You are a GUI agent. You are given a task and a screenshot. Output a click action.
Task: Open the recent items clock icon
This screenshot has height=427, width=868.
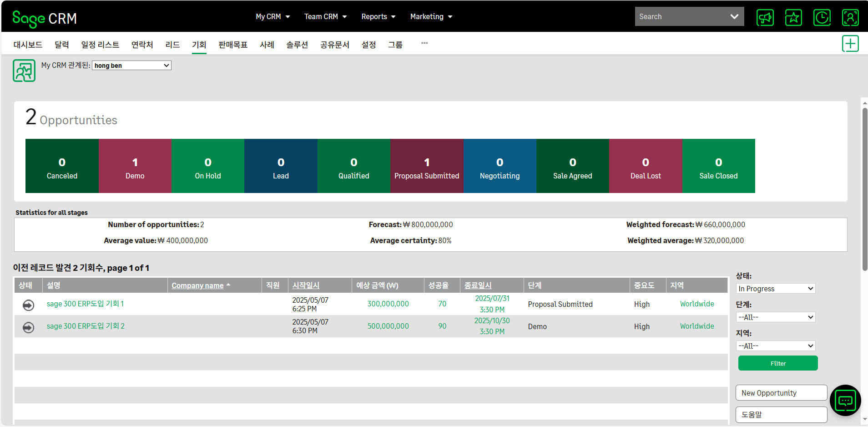[822, 18]
